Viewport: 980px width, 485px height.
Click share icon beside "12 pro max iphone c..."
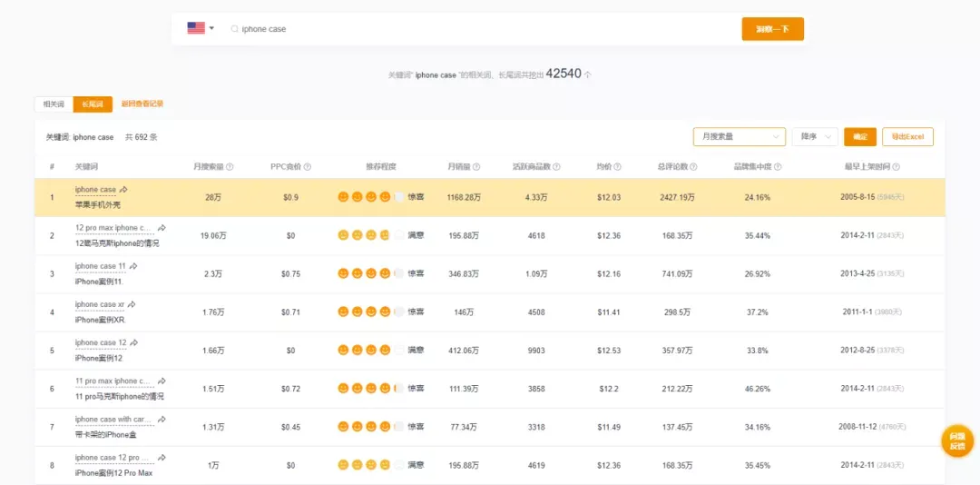[162, 228]
